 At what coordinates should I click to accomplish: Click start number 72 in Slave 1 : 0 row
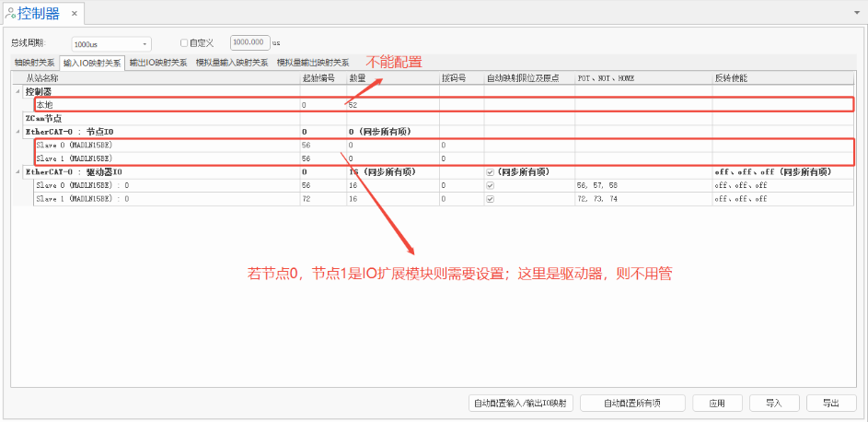(x=323, y=199)
